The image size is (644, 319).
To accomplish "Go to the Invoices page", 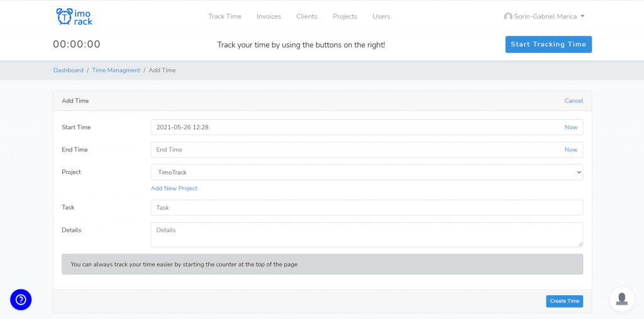I will (269, 17).
